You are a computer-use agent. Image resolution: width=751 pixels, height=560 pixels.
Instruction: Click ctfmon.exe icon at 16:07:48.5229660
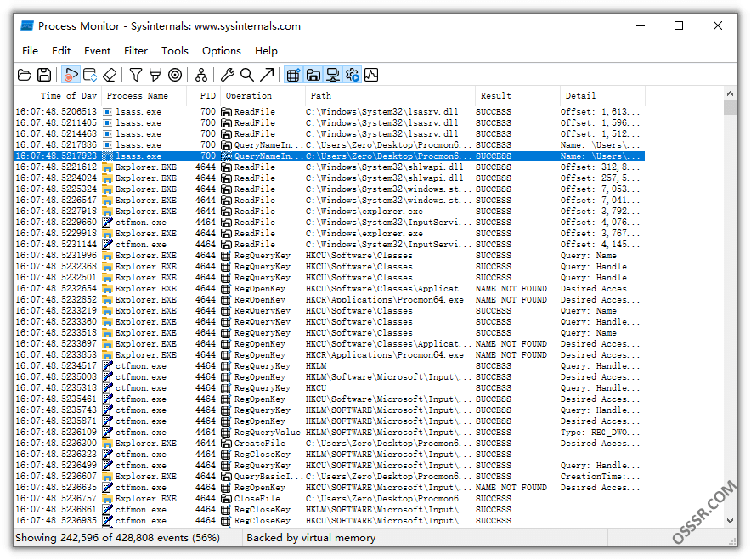[x=107, y=223]
